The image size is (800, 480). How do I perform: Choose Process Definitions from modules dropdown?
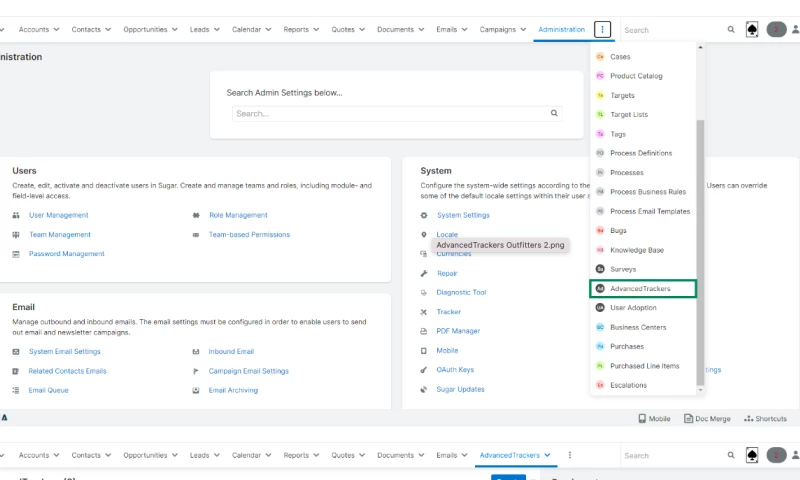643,153
